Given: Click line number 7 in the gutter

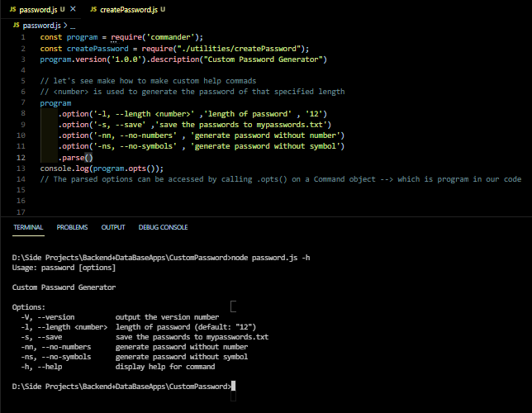Looking at the screenshot, I should click(x=23, y=102).
